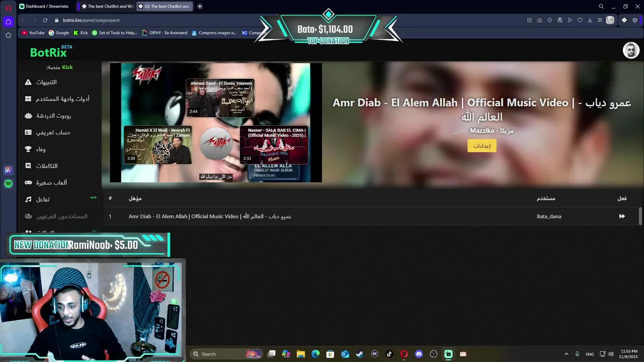Open File Explorer from taskbar
The image size is (644, 362).
pyautogui.click(x=301, y=354)
